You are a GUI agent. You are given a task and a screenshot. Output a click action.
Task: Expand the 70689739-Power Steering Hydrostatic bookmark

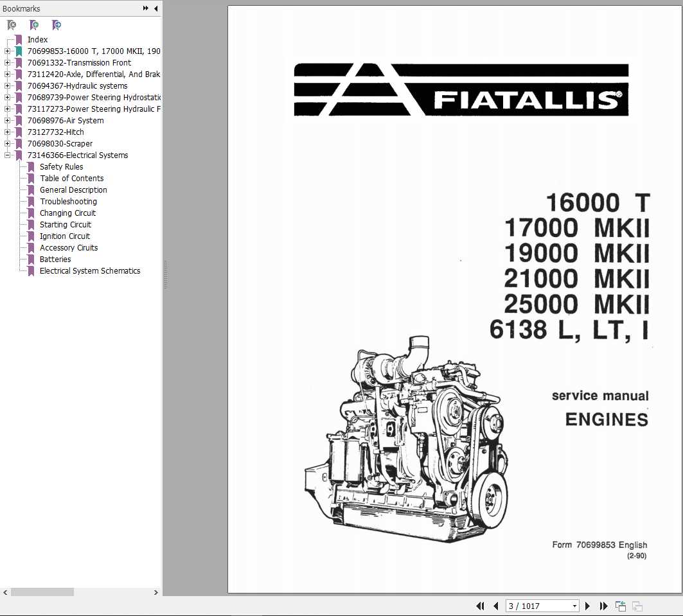point(8,97)
